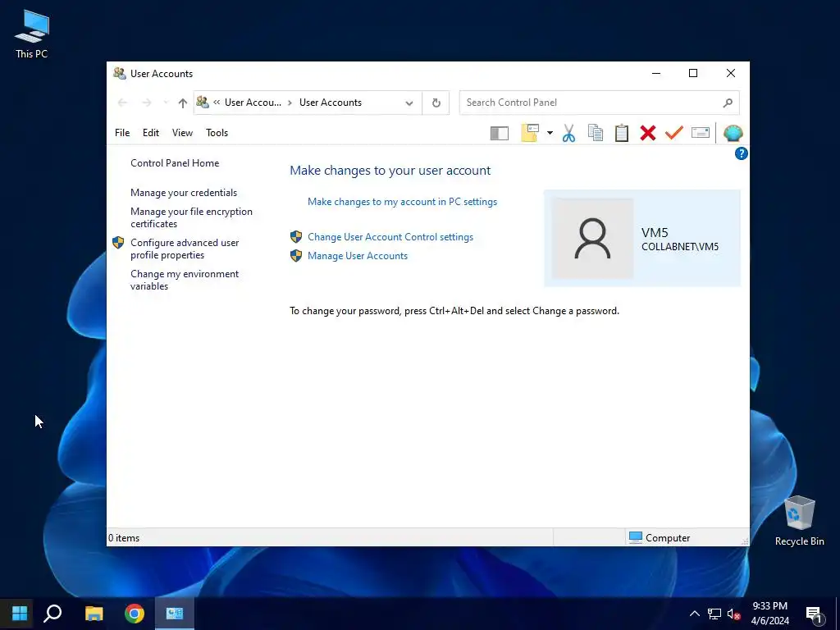The width and height of the screenshot is (840, 630).
Task: Click the COLLABNET\VM5 account name text
Action: pyautogui.click(x=680, y=247)
